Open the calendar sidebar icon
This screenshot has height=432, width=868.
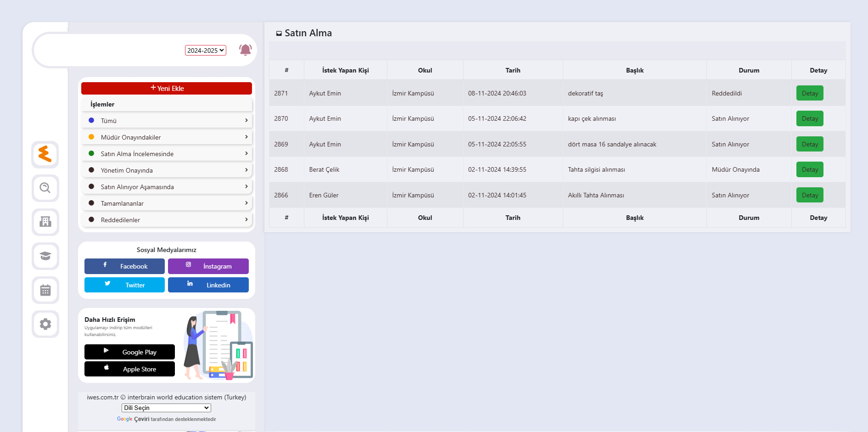[45, 290]
